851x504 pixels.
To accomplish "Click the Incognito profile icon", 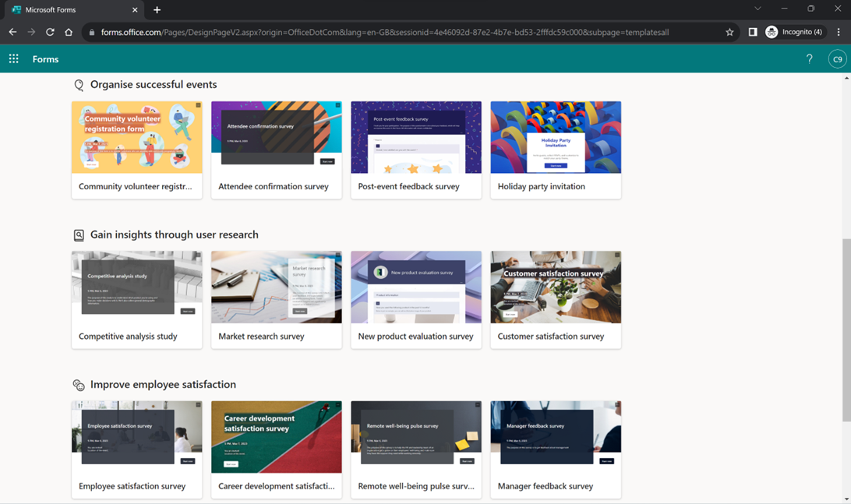I will (770, 32).
